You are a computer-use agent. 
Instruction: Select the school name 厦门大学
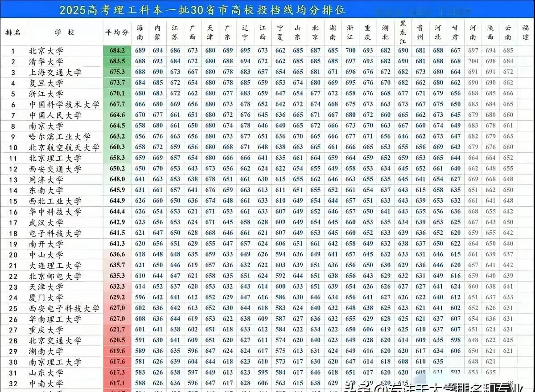(46, 298)
